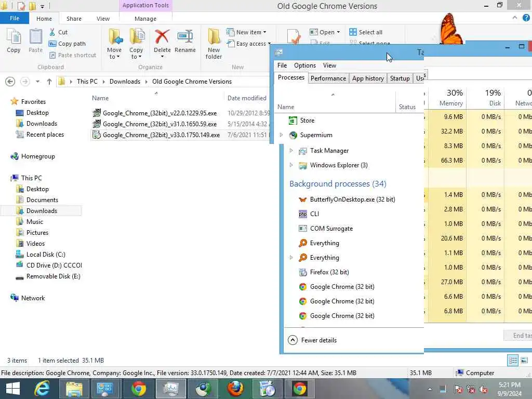This screenshot has height=399, width=532.
Task: Click the Explorer Help question mark icon
Action: click(526, 18)
